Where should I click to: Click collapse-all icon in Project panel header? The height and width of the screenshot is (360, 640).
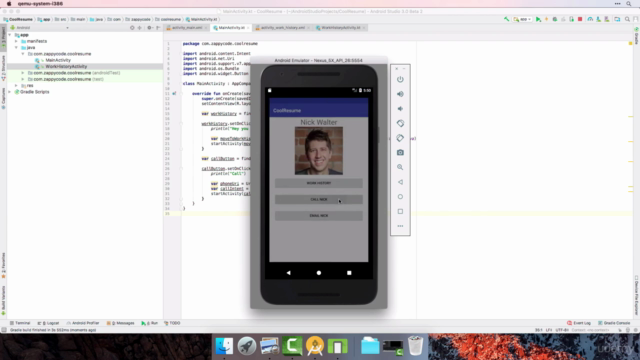140,28
